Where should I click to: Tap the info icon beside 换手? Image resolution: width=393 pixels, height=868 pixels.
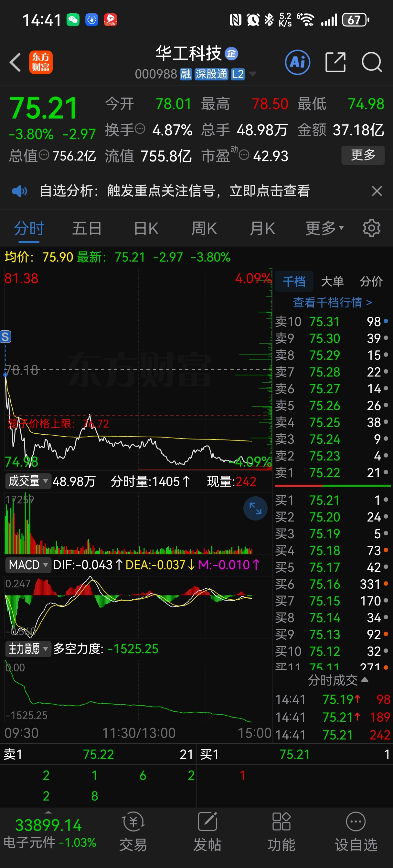[140, 129]
